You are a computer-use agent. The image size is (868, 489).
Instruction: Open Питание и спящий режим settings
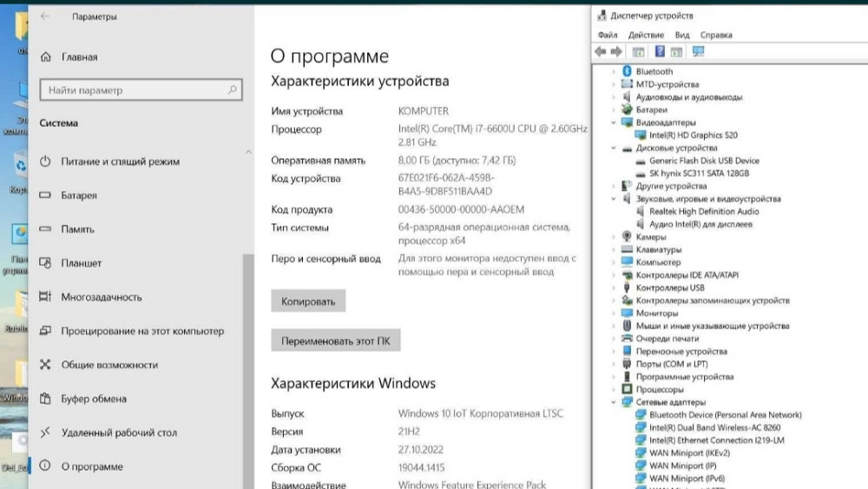pos(120,162)
